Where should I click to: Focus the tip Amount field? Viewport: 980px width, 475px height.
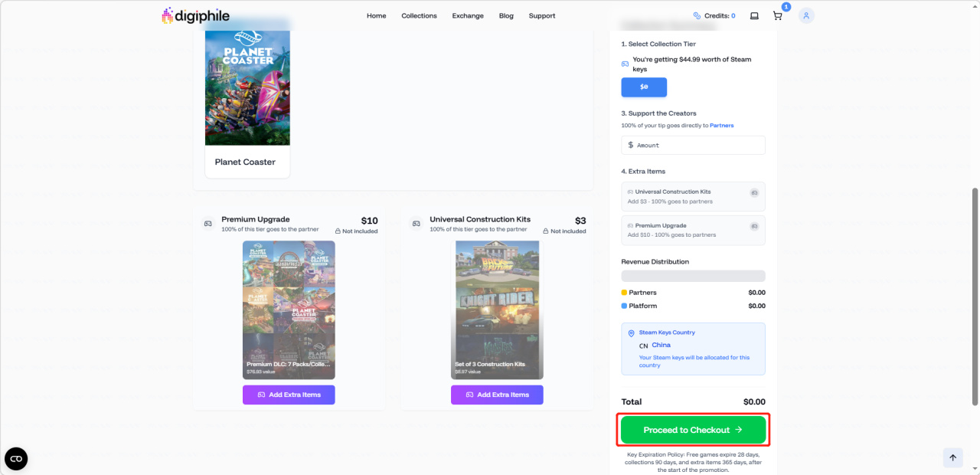(693, 145)
